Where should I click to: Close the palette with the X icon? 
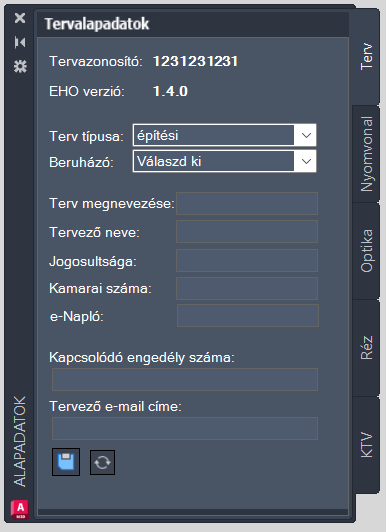(20, 18)
